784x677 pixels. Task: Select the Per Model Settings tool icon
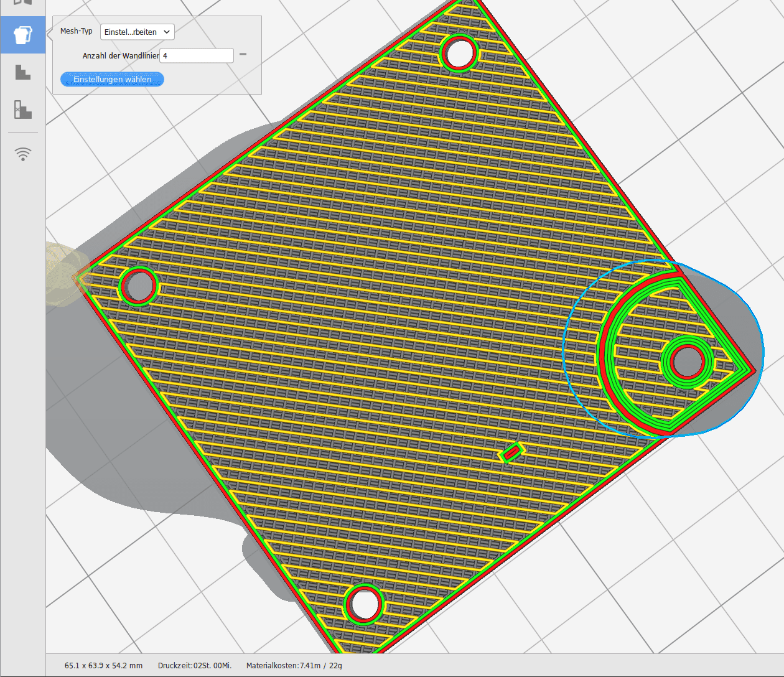[x=23, y=35]
